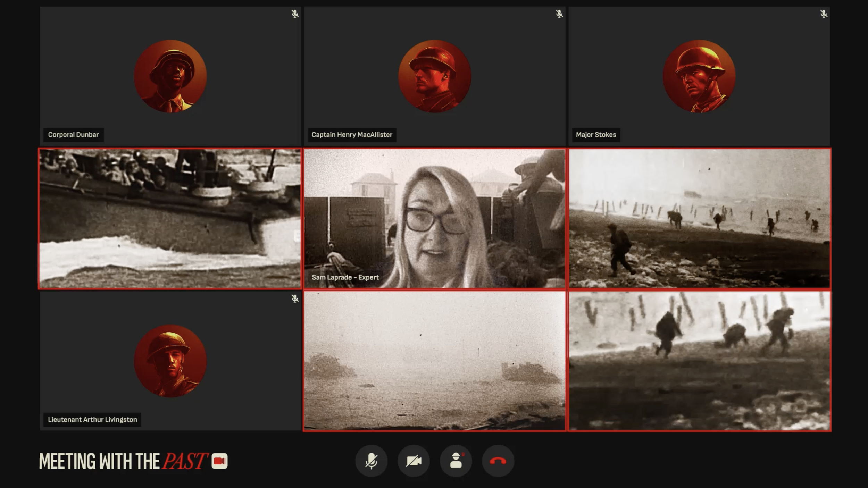Click Major Stokes' muted mic icon
The height and width of the screenshot is (488, 868).
click(824, 14)
